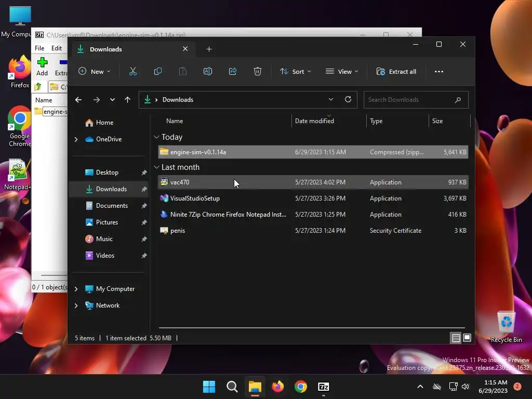
Task: Open Google Chrome desktop shortcut
Action: (x=19, y=127)
